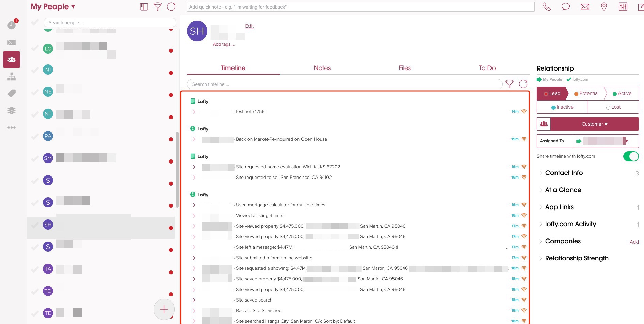Toggle the people list panel layout icon

pyautogui.click(x=144, y=7)
